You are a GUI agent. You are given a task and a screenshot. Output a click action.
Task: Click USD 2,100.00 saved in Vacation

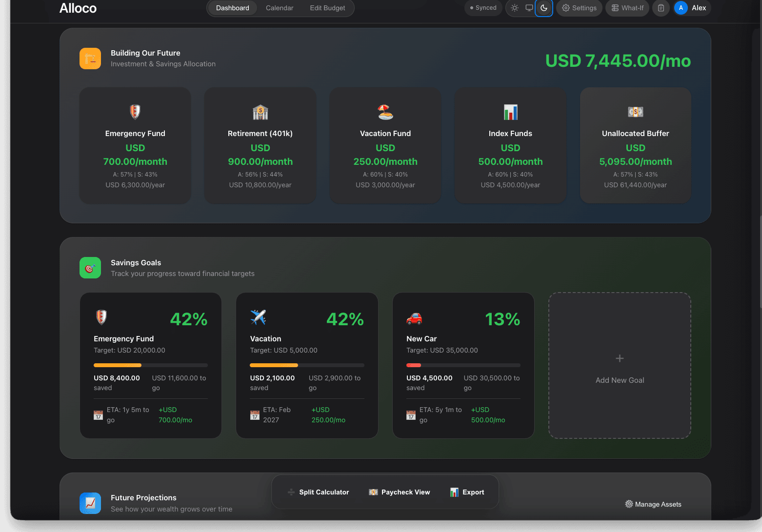tap(272, 383)
